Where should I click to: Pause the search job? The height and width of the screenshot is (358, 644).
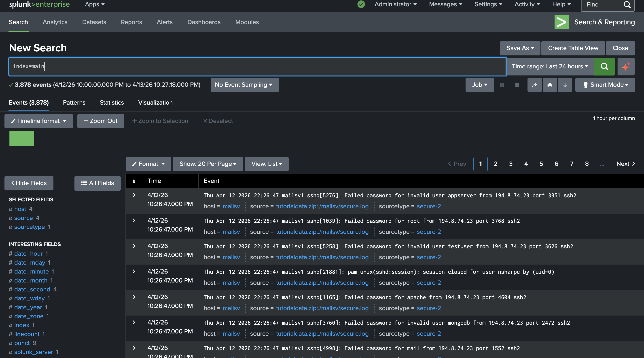[x=502, y=85]
